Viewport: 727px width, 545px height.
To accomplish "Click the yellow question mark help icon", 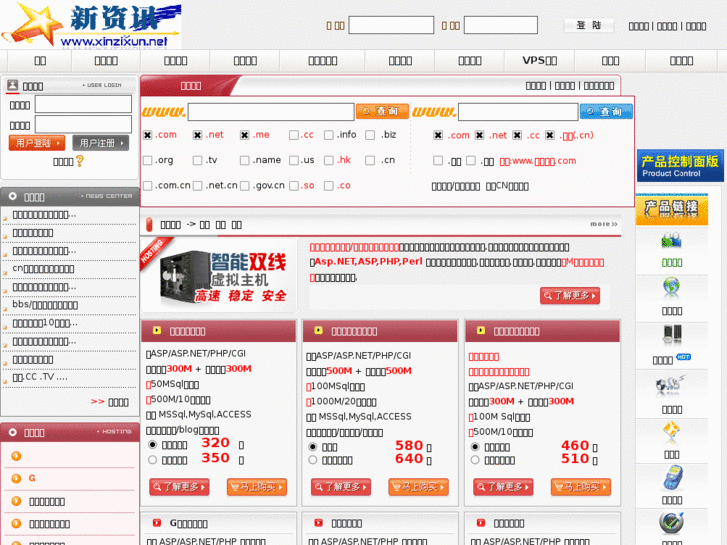I will 80,161.
